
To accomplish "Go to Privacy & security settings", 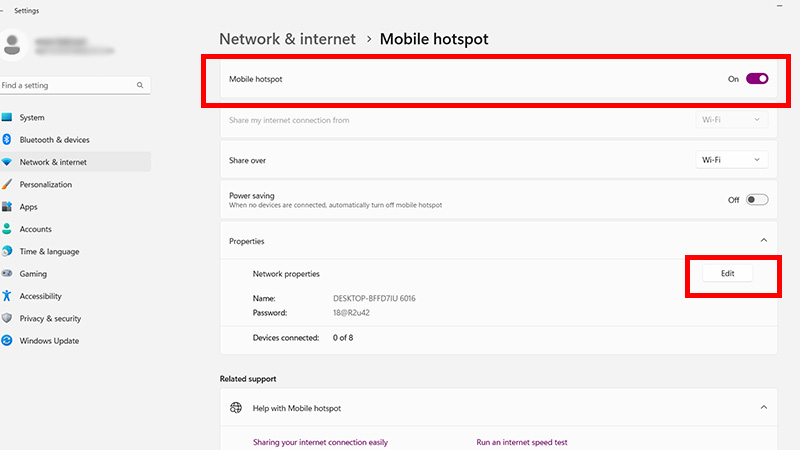I will coord(50,319).
